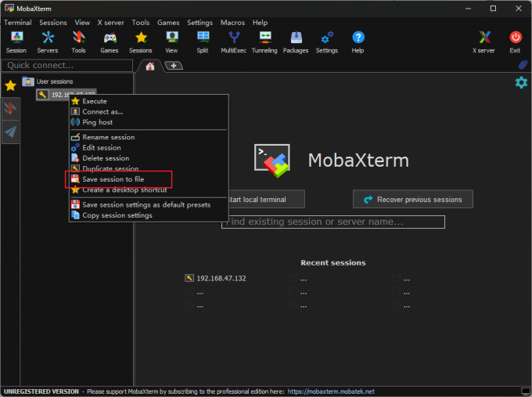Image resolution: width=532 pixels, height=397 pixels.
Task: Choose Ping host from context menu
Action: click(x=149, y=122)
